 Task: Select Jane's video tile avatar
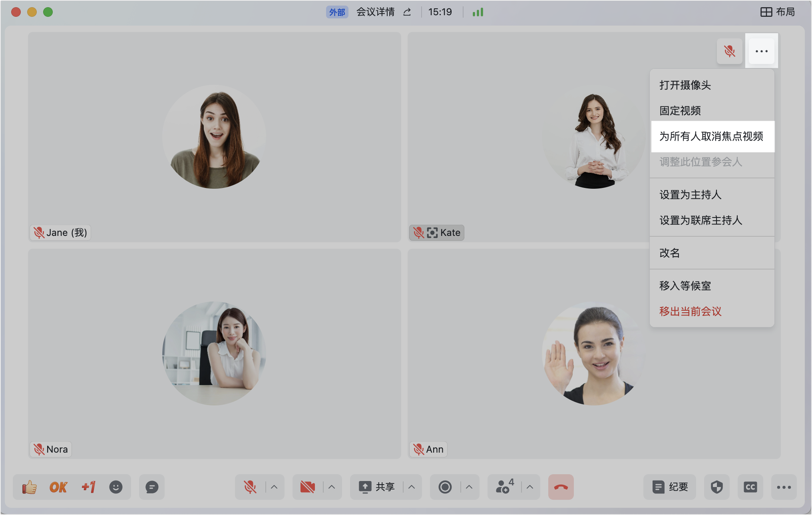(x=214, y=137)
